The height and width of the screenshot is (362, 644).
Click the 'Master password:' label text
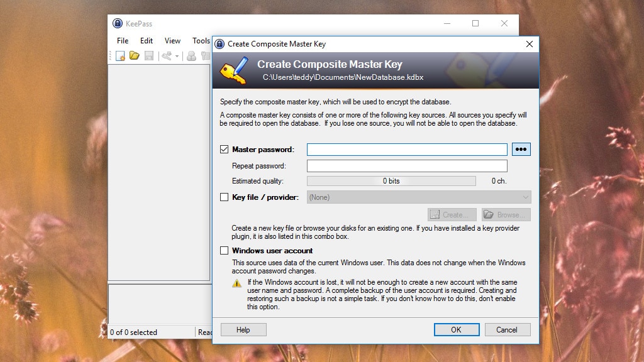point(264,150)
